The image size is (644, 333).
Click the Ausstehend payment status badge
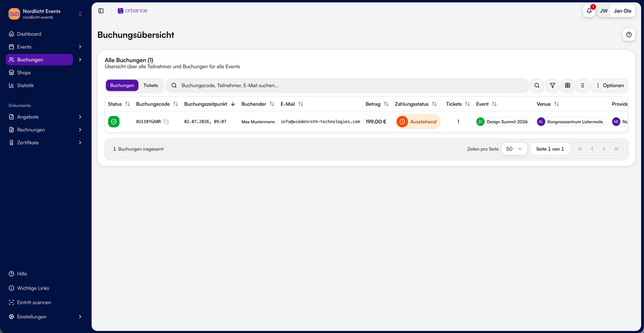(417, 122)
